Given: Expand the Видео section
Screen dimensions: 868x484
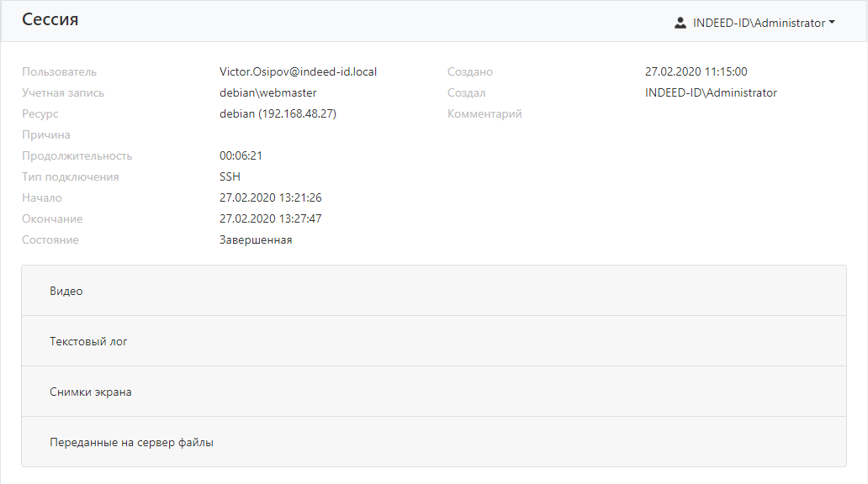Looking at the screenshot, I should click(x=434, y=291).
